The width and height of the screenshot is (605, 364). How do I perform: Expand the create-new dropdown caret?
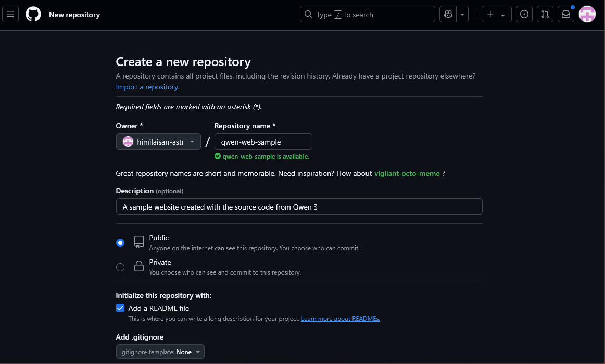coord(503,15)
